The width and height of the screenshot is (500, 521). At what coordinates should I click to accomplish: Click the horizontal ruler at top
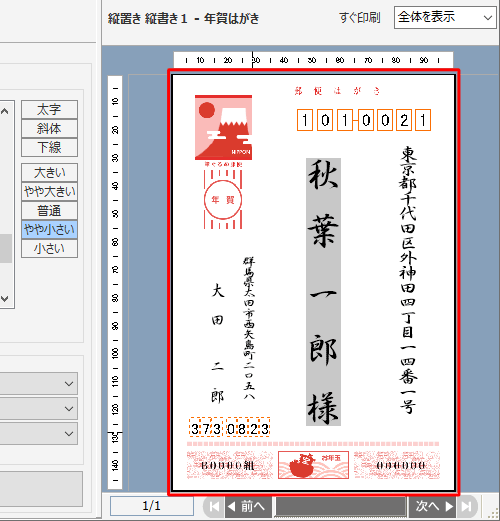point(313,60)
